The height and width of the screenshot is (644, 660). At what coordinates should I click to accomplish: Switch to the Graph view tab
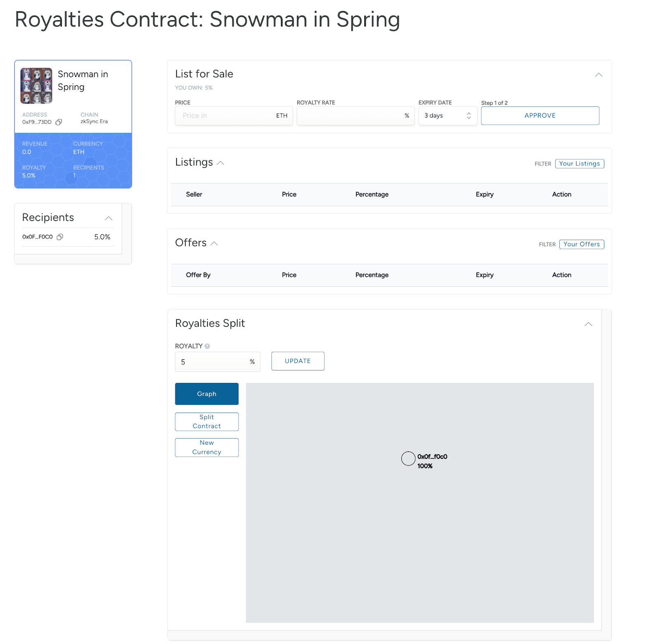click(207, 394)
